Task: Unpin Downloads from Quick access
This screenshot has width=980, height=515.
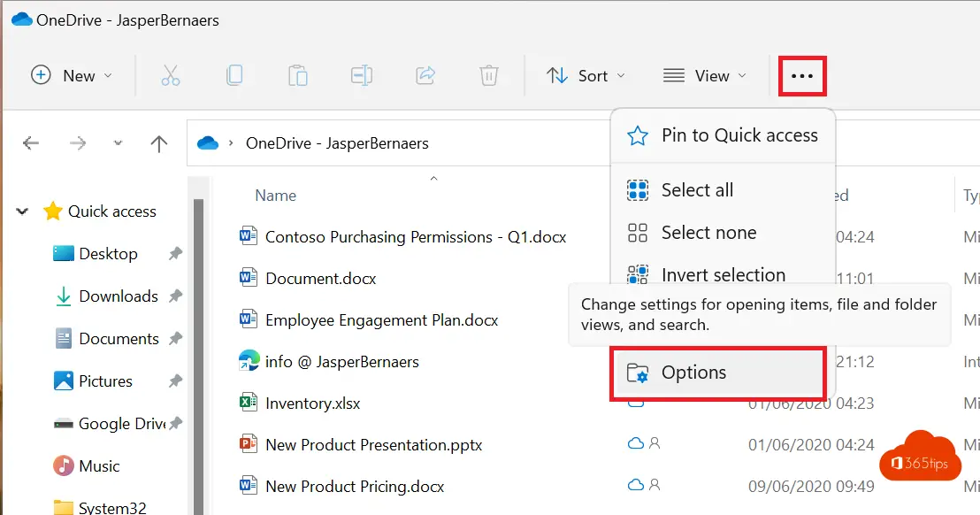Action: tap(176, 296)
